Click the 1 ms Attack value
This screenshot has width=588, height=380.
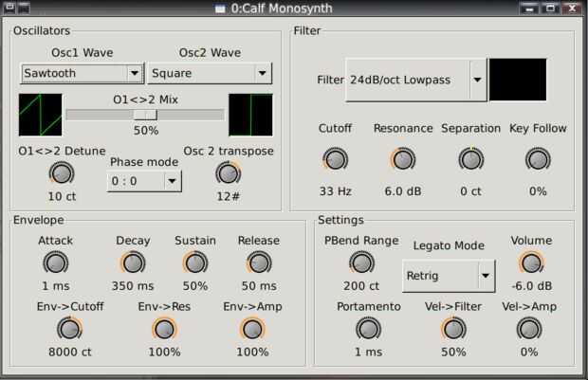coord(56,286)
